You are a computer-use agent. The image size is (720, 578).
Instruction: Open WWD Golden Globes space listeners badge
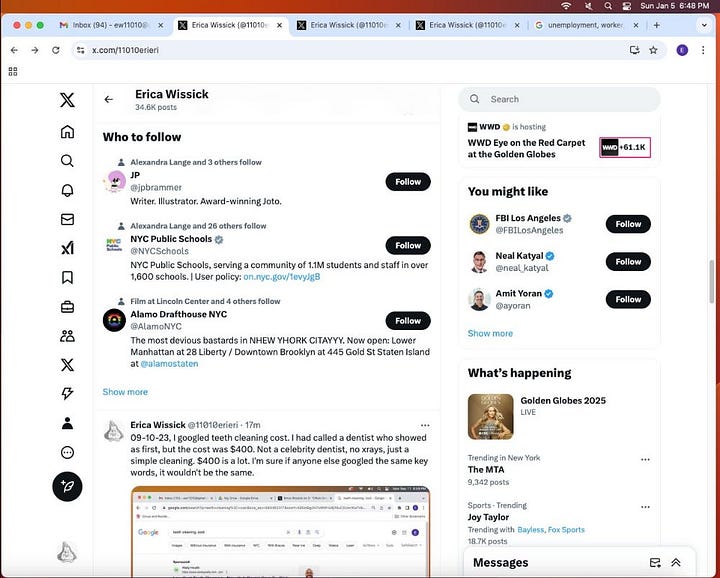[625, 147]
